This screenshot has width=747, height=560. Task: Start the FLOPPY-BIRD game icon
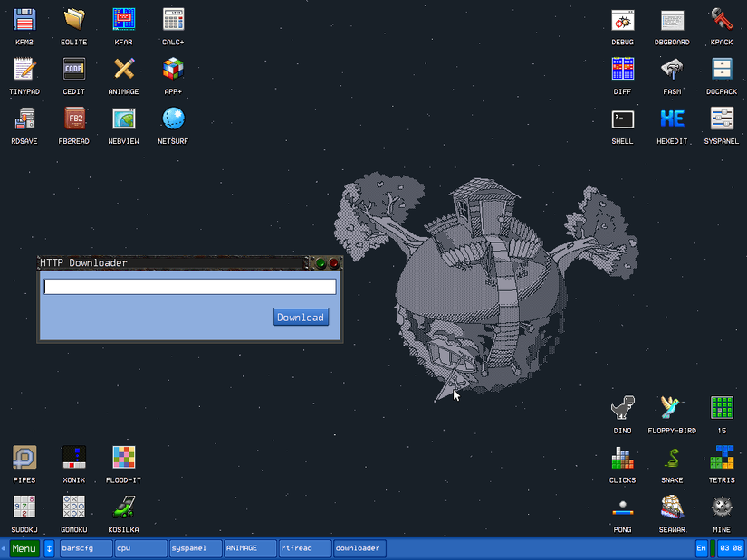(x=672, y=408)
